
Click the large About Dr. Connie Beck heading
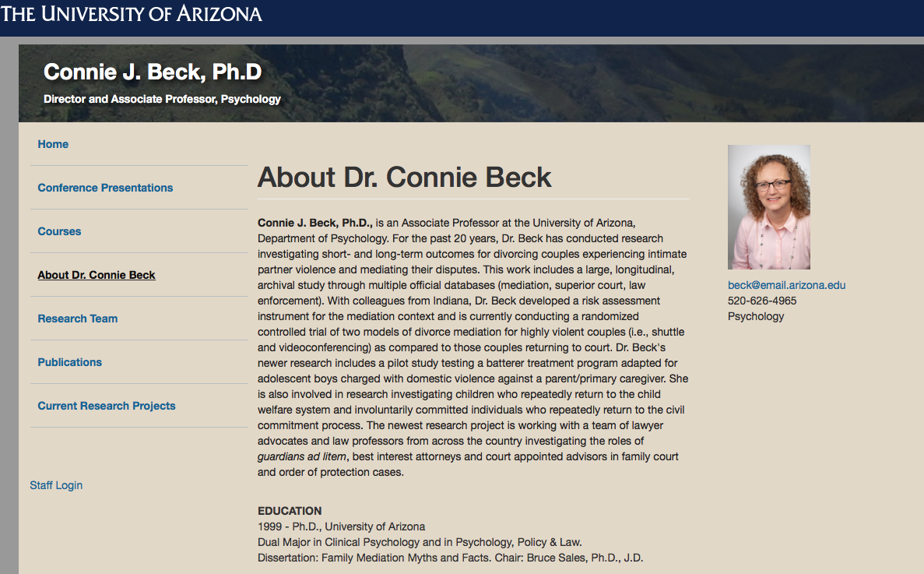404,178
